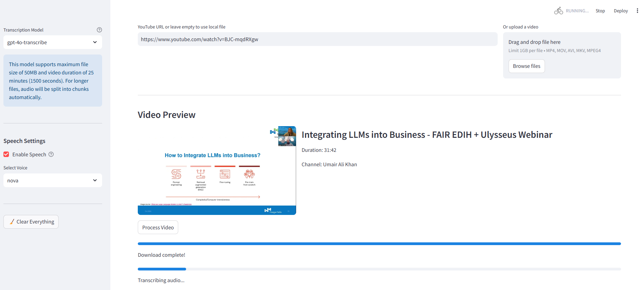
Task: Click the 'RUNNING...' status text
Action: 577,11
